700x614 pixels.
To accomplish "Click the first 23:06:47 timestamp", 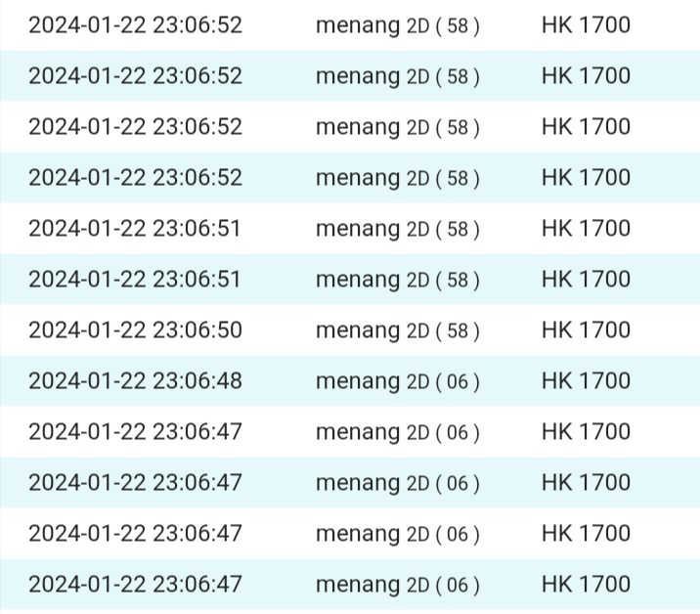I will [135, 432].
